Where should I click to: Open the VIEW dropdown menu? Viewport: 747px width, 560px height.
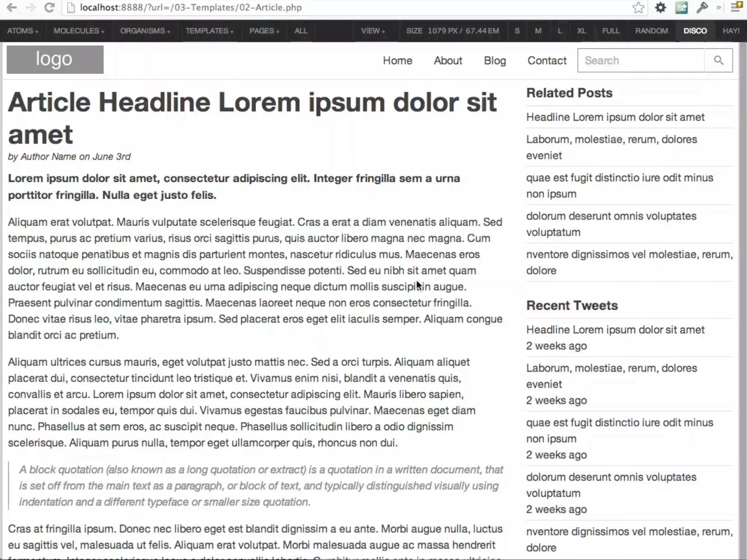coord(373,31)
